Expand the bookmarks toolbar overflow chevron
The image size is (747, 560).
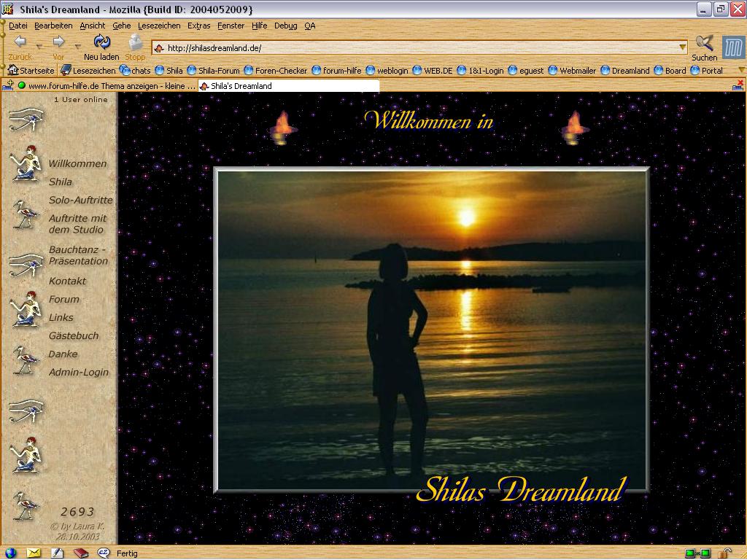[741, 71]
